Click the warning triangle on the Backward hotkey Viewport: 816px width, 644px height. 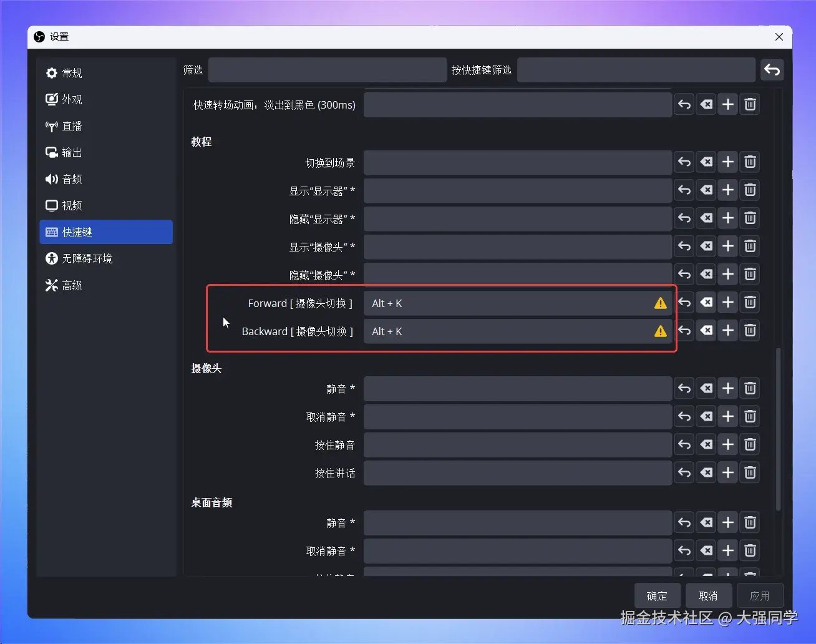pos(661,331)
